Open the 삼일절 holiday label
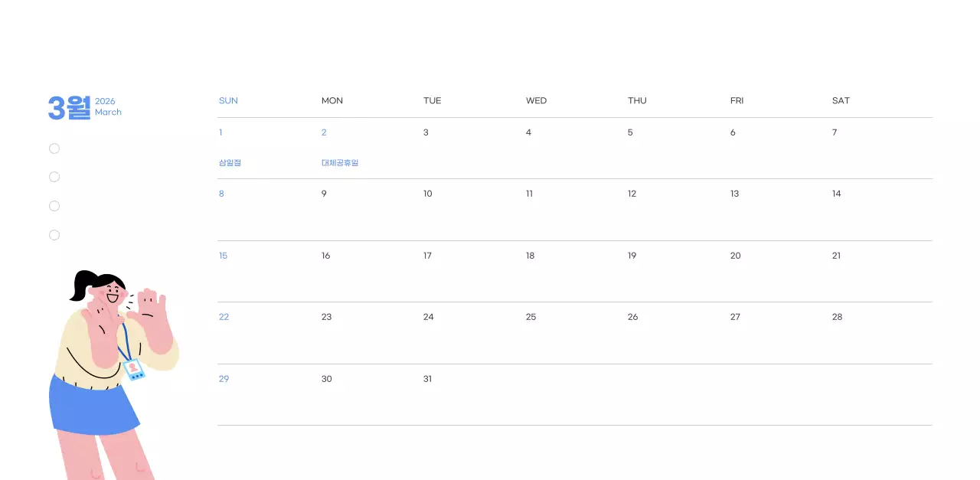Viewport: 980px width, 480px height. (230, 163)
